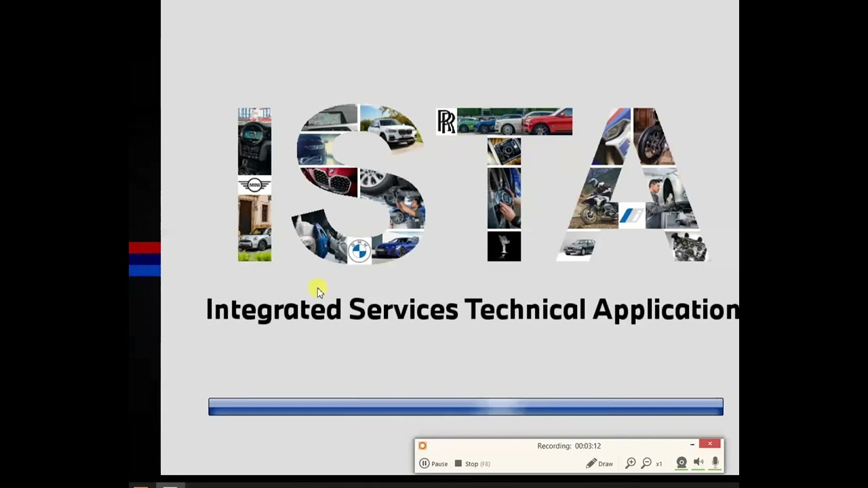
Task: Close the recording toolbar
Action: [710, 444]
